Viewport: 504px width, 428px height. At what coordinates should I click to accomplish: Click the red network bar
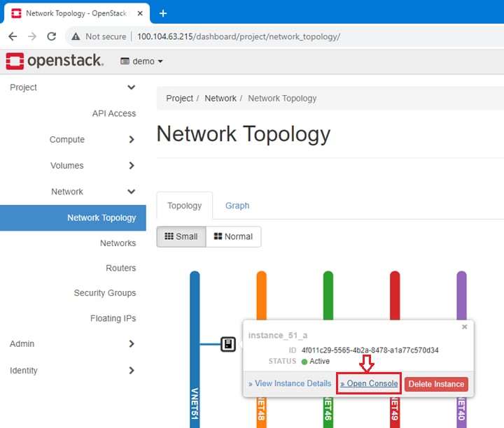point(395,295)
